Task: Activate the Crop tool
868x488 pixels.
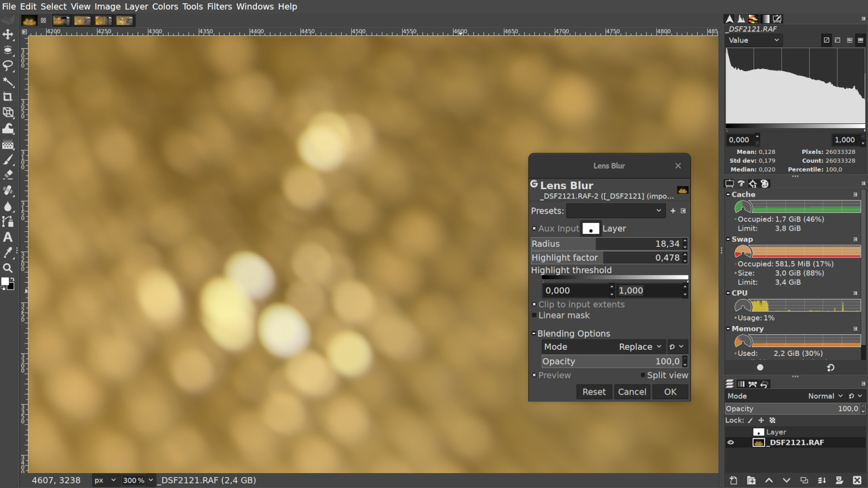Action: pyautogui.click(x=9, y=97)
